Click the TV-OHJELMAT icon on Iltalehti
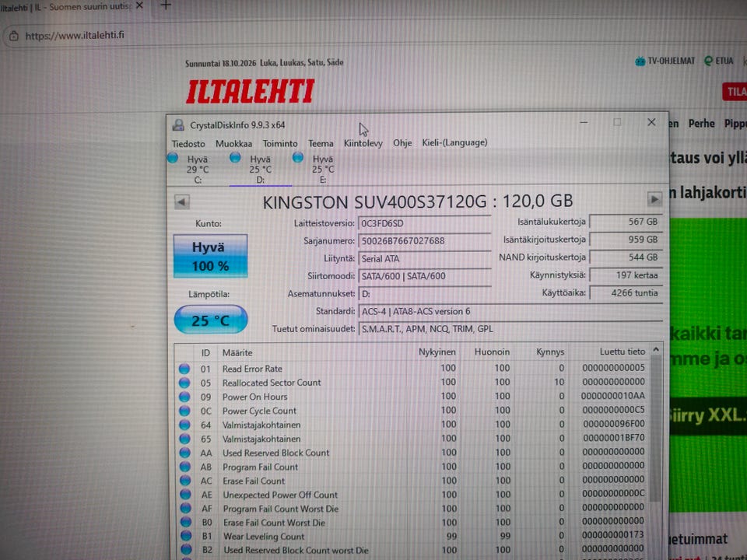 click(640, 61)
